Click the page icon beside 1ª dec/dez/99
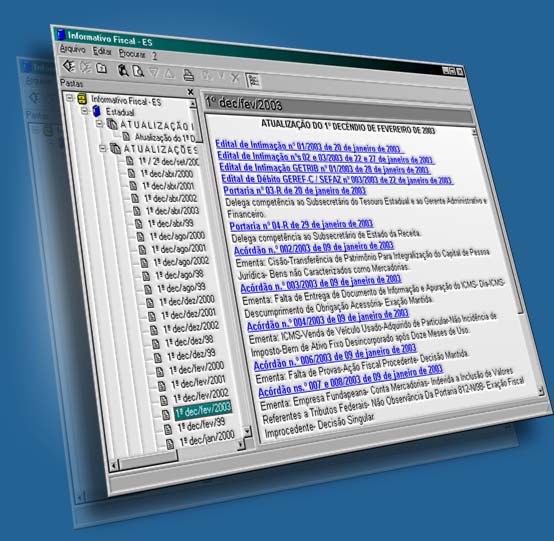 click(158, 357)
